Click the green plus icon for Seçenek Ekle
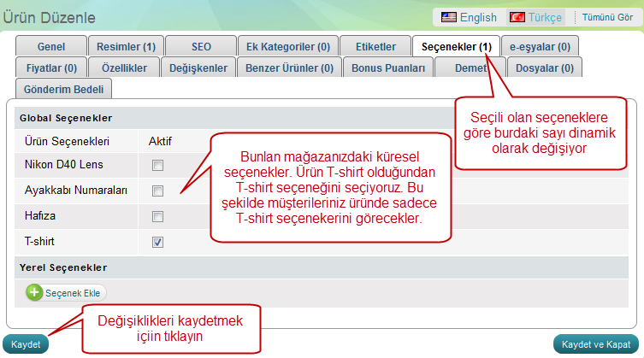644x358 pixels. pyautogui.click(x=35, y=292)
